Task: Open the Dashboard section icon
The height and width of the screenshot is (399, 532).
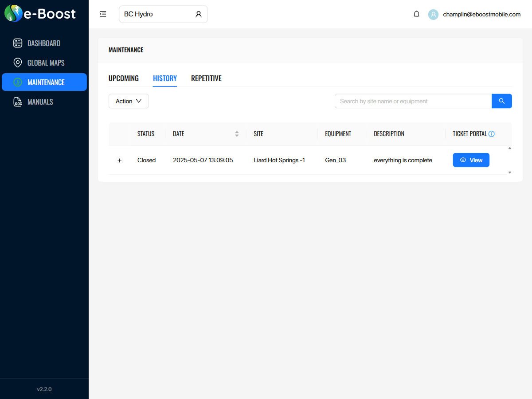Action: pos(18,43)
